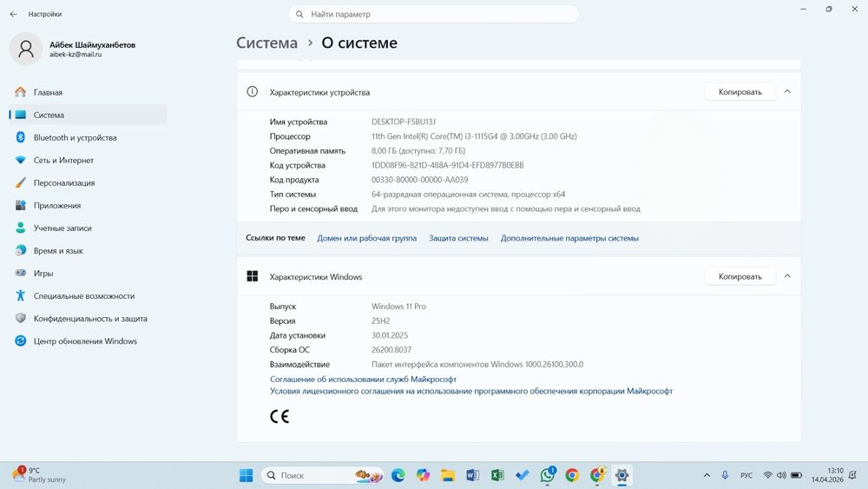Viewport: 868px width, 489px height.
Task: Copy Windows specs with the Характеристики Windows Копировать button
Action: 740,276
